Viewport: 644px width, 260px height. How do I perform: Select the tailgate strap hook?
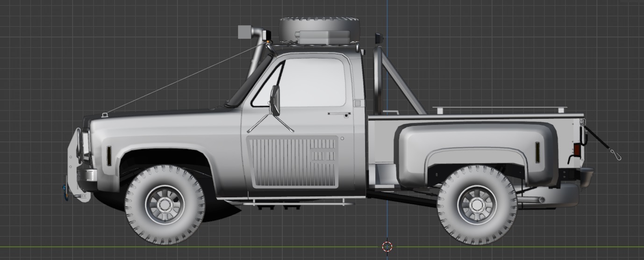617,155
